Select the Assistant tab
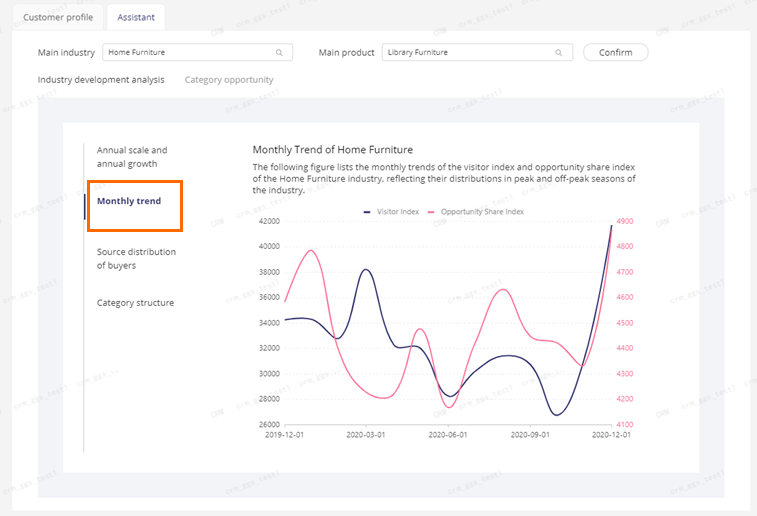Image resolution: width=757 pixels, height=516 pixels. [x=136, y=18]
